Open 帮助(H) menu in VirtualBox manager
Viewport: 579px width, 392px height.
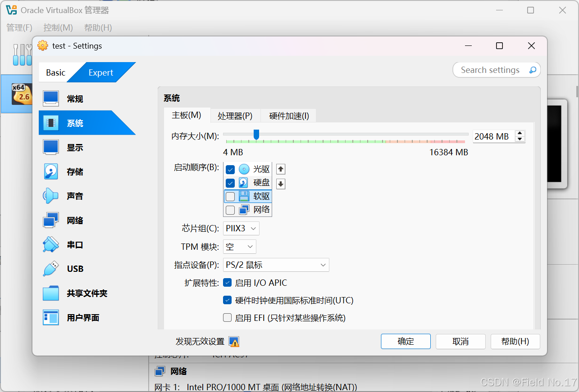click(x=98, y=27)
